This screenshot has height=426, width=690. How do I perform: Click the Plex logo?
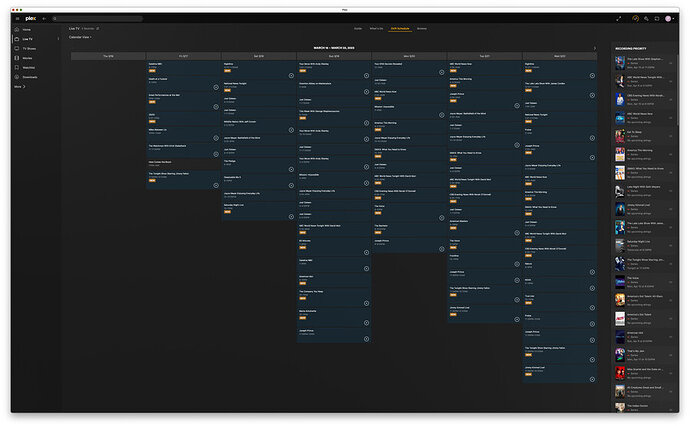[x=30, y=18]
